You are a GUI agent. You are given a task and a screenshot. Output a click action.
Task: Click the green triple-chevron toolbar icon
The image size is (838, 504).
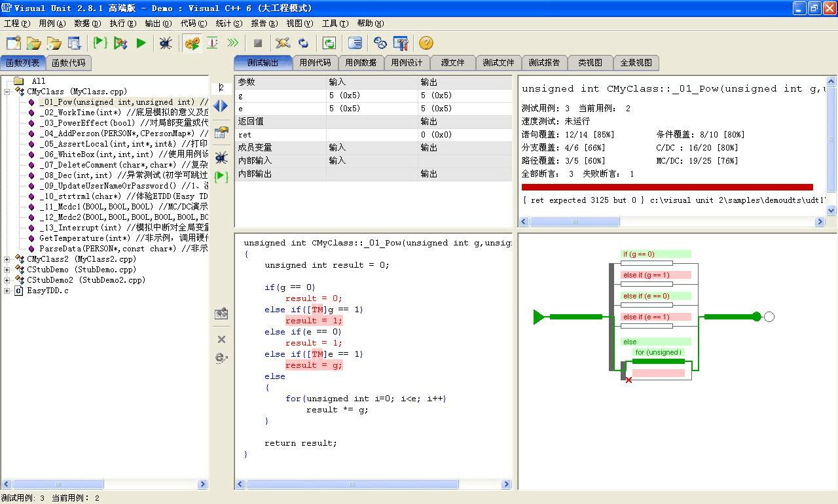[232, 43]
